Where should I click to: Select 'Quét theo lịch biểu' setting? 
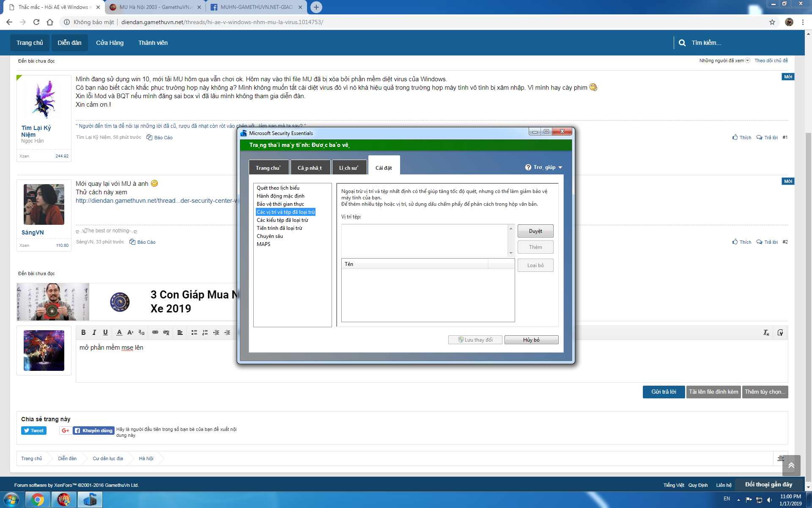tap(278, 188)
